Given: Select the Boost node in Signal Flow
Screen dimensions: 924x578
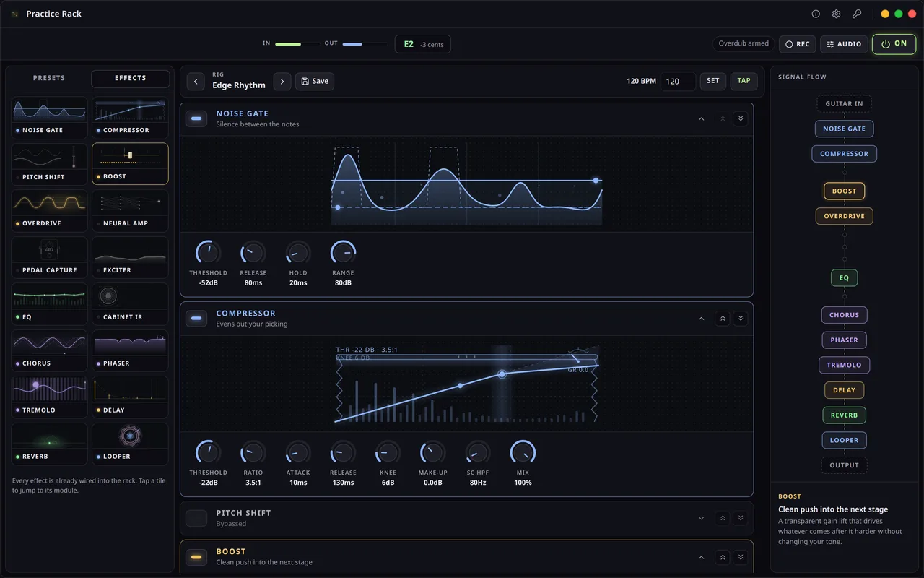Looking at the screenshot, I should (x=844, y=191).
